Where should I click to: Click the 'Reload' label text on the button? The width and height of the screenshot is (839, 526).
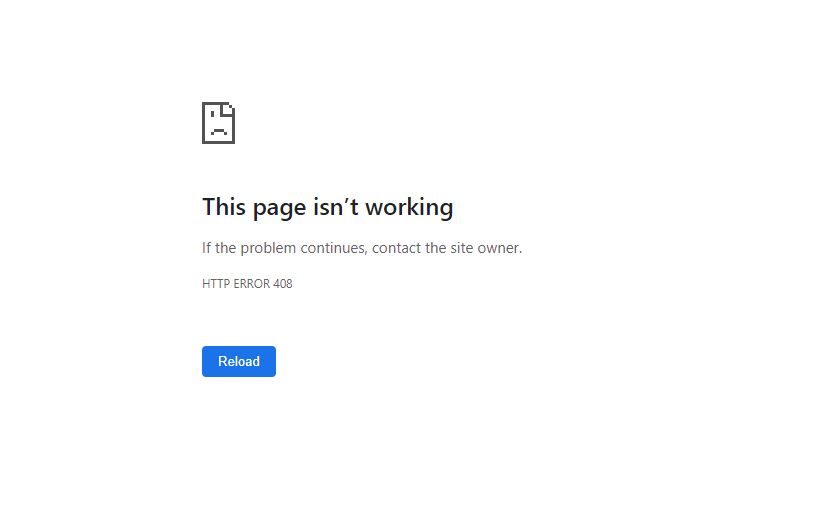coord(239,361)
